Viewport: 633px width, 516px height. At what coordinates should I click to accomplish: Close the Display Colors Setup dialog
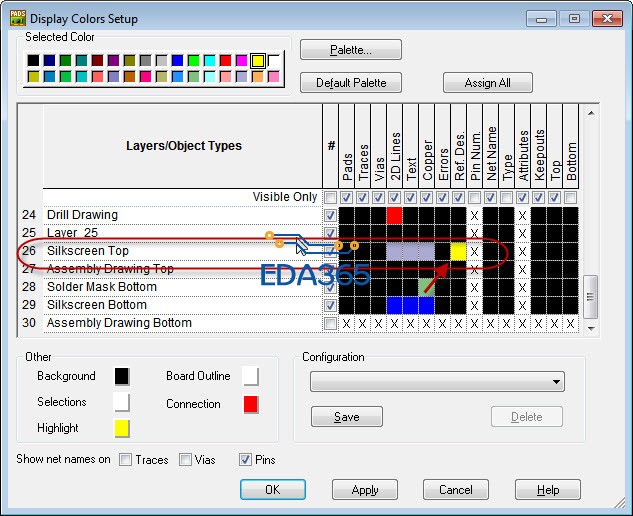point(607,19)
